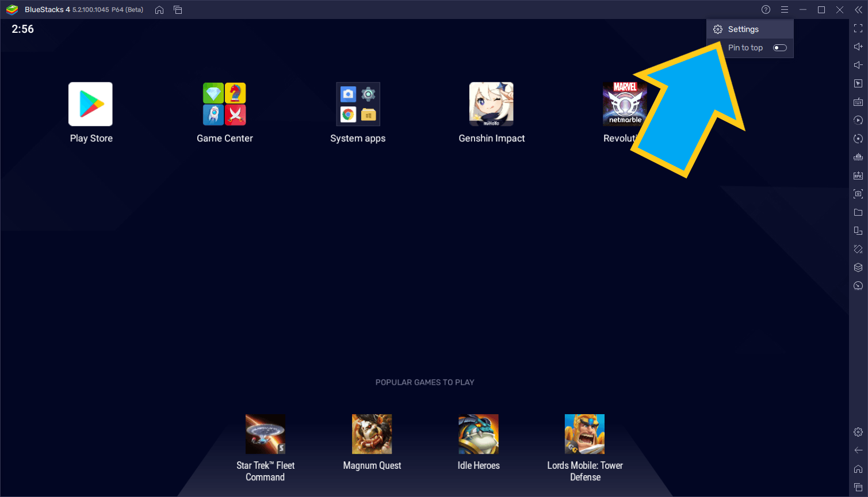Click the clock showing 2:56
This screenshot has height=497, width=868.
click(x=22, y=29)
